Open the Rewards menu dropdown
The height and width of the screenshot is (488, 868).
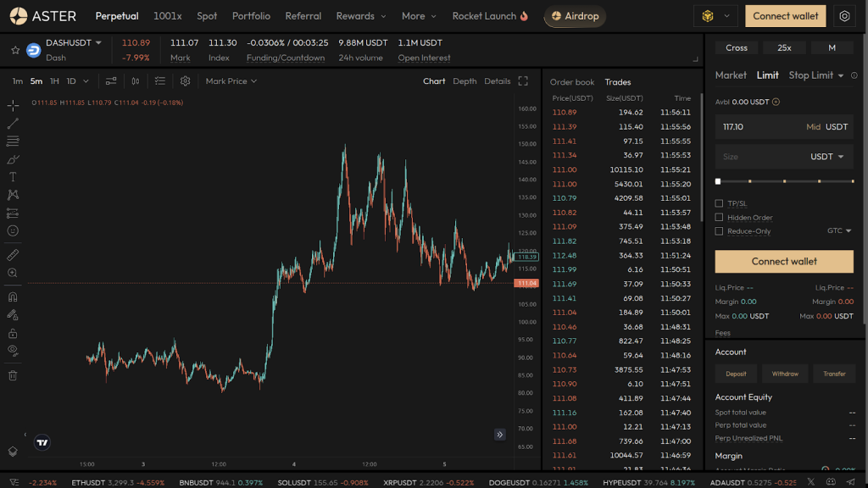pyautogui.click(x=360, y=16)
